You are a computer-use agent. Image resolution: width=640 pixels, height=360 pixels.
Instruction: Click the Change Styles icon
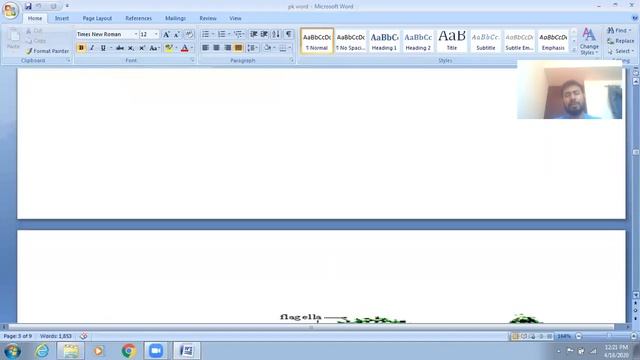589,41
